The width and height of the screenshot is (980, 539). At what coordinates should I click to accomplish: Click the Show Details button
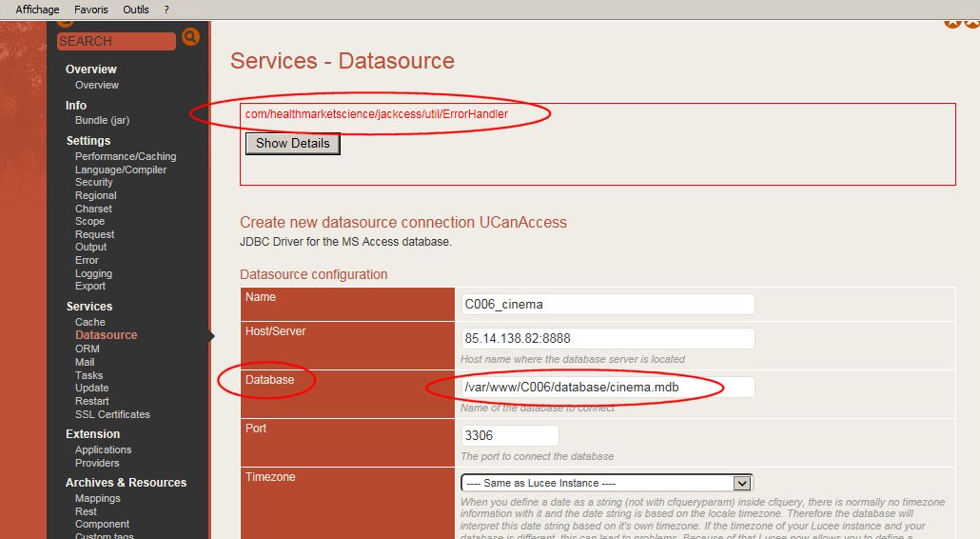click(292, 143)
